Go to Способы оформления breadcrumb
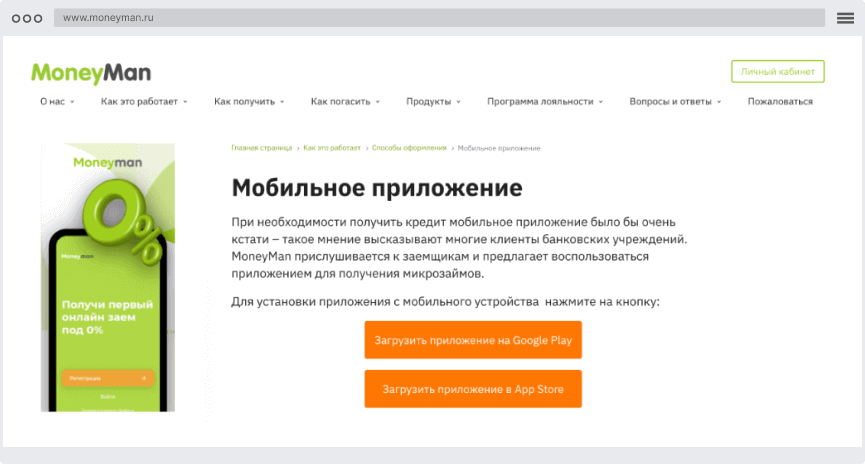This screenshot has height=464, width=865. pos(409,148)
